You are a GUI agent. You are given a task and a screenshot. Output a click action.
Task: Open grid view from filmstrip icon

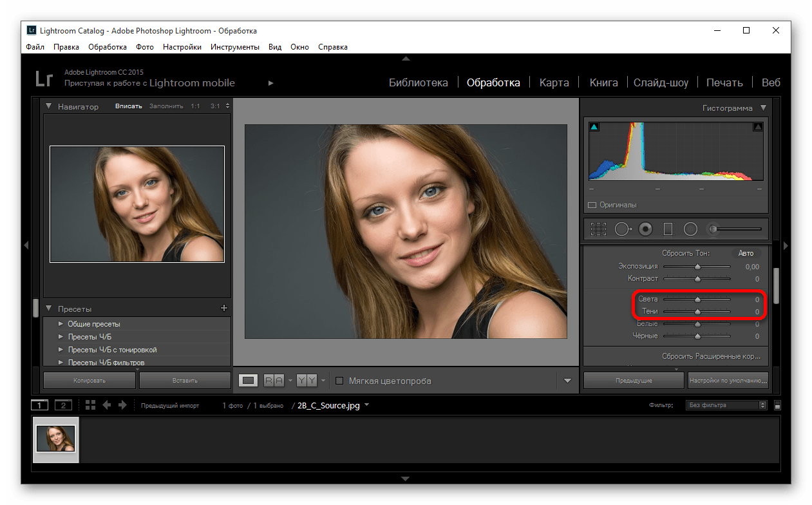[x=90, y=405]
